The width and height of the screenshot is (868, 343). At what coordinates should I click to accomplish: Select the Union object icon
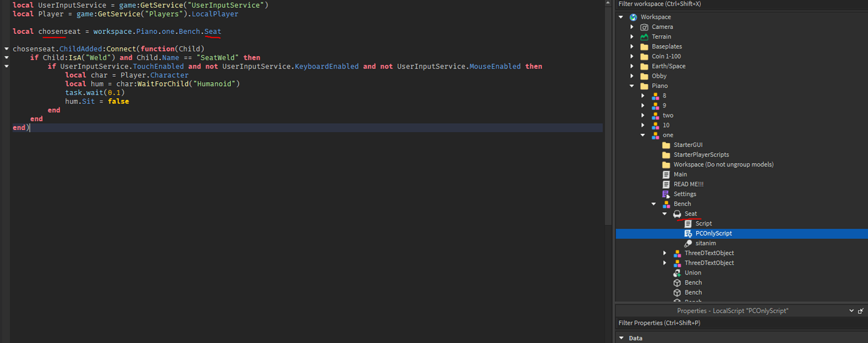(x=677, y=273)
